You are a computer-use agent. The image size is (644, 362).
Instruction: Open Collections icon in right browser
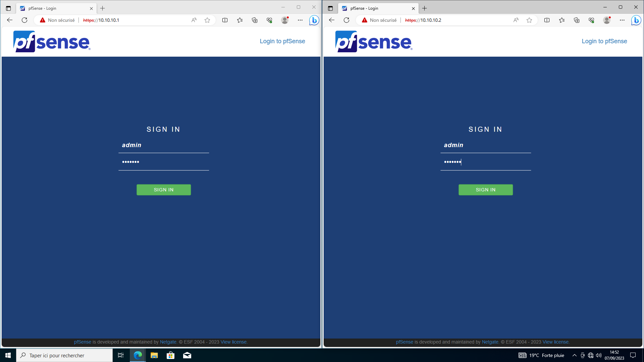(577, 20)
